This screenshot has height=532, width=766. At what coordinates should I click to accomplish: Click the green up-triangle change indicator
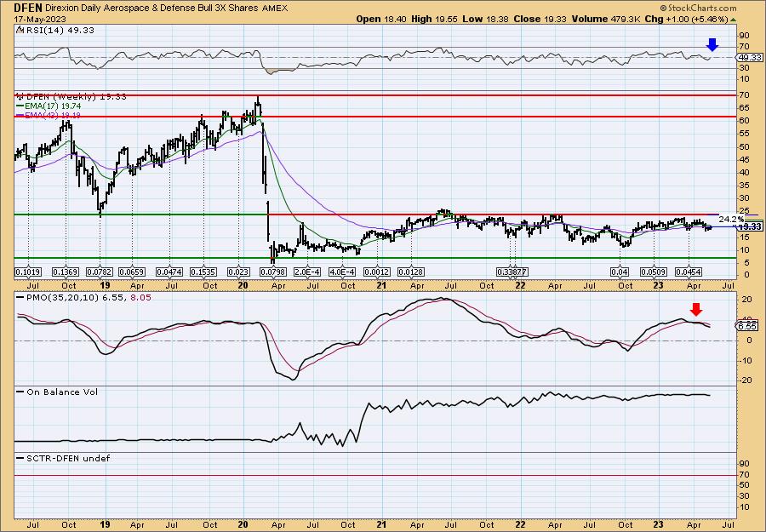pos(733,20)
